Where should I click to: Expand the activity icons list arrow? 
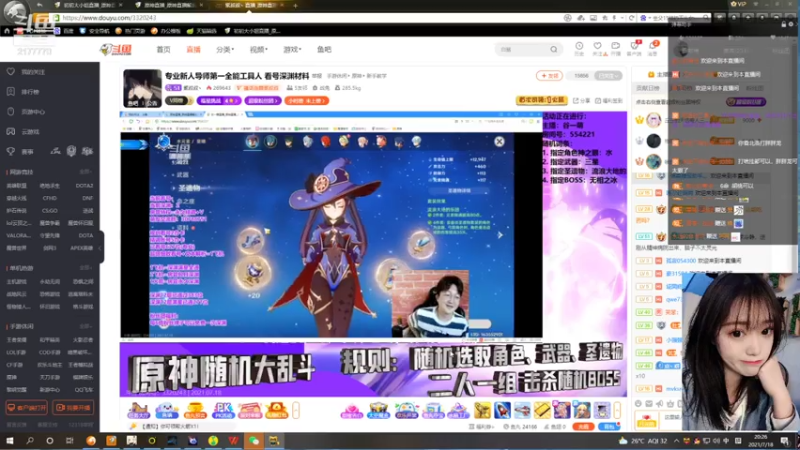pos(295,410)
